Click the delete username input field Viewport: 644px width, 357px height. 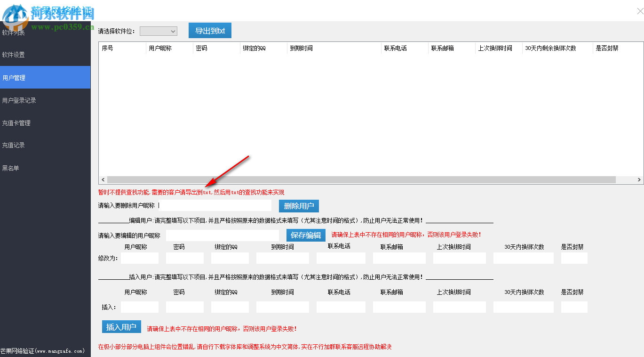pyautogui.click(x=214, y=206)
